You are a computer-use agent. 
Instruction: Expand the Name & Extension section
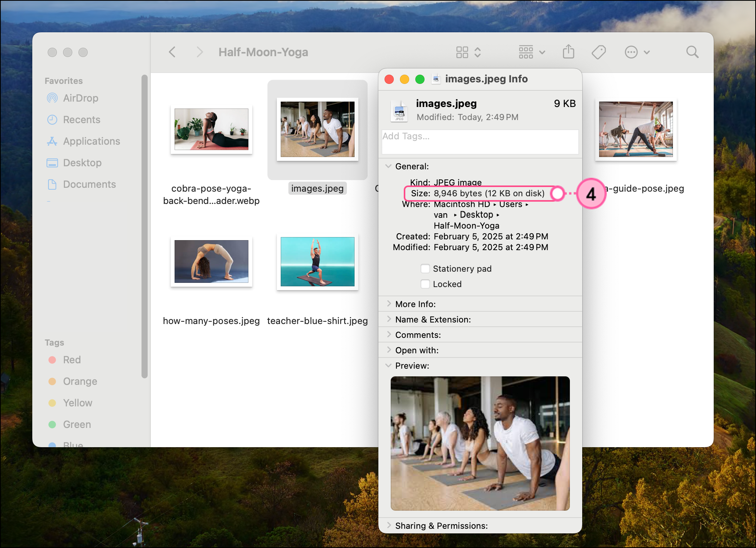[x=389, y=319]
